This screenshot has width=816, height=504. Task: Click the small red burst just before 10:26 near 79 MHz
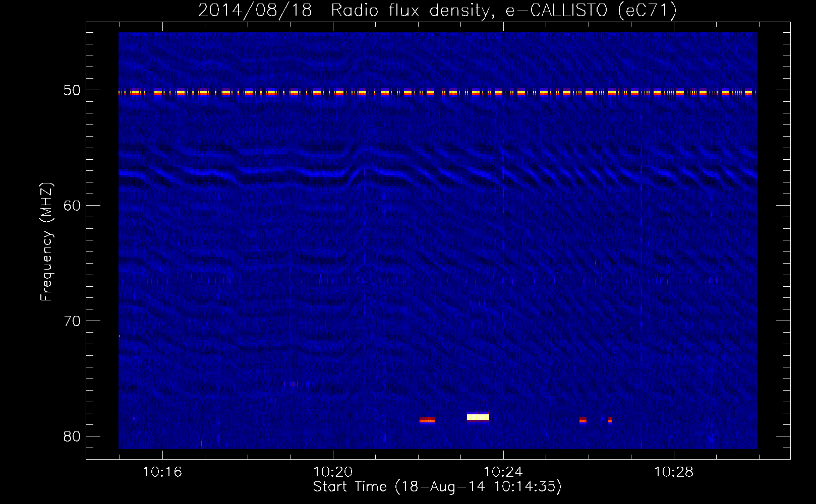[x=583, y=420]
